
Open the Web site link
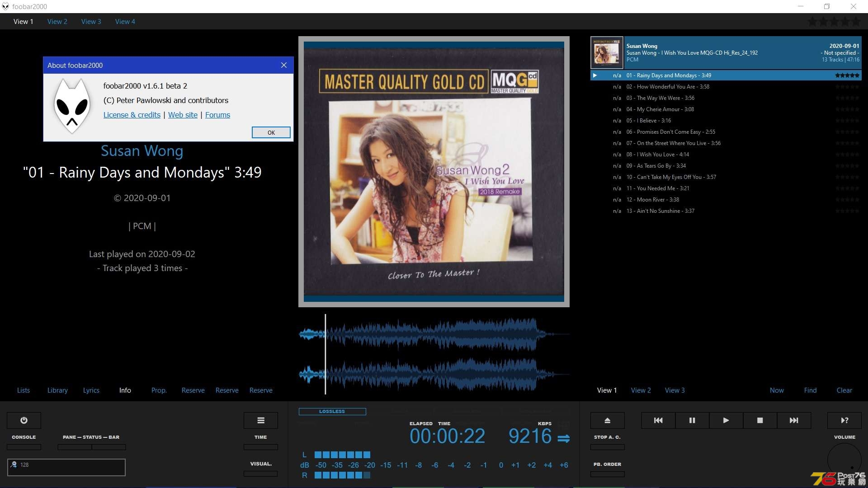tap(183, 115)
